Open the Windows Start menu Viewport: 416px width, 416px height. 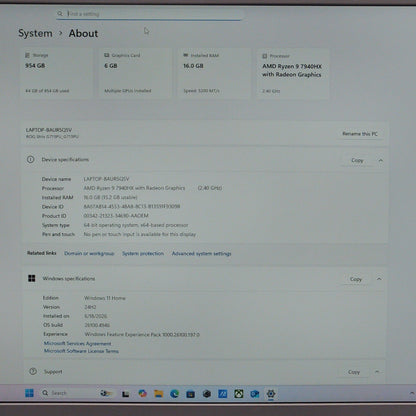[29, 393]
